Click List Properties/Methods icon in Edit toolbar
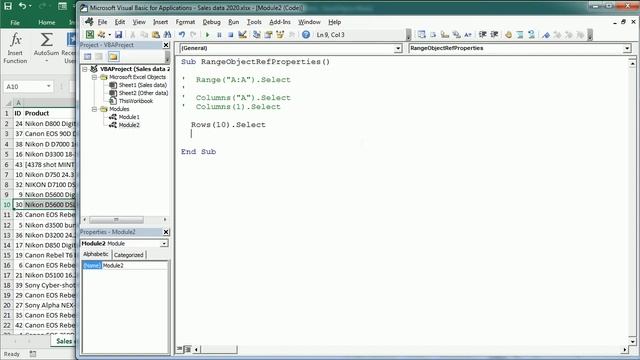Screen dimensions: 640x360 (x=422, y=35)
